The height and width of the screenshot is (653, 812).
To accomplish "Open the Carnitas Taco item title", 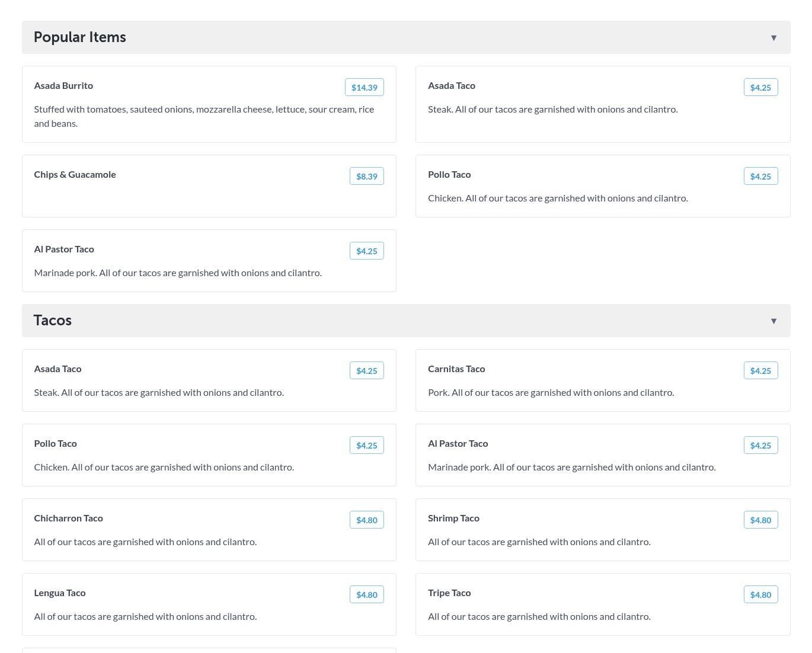I will pyautogui.click(x=456, y=369).
